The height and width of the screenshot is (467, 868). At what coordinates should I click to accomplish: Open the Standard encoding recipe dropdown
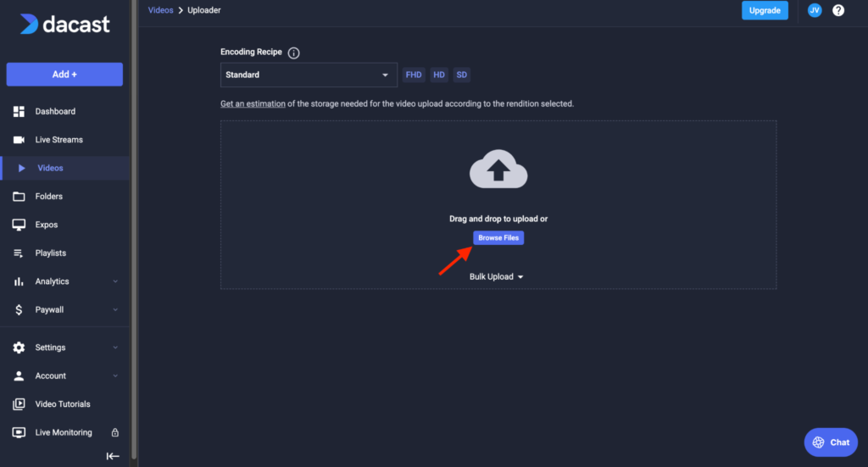[x=309, y=75]
